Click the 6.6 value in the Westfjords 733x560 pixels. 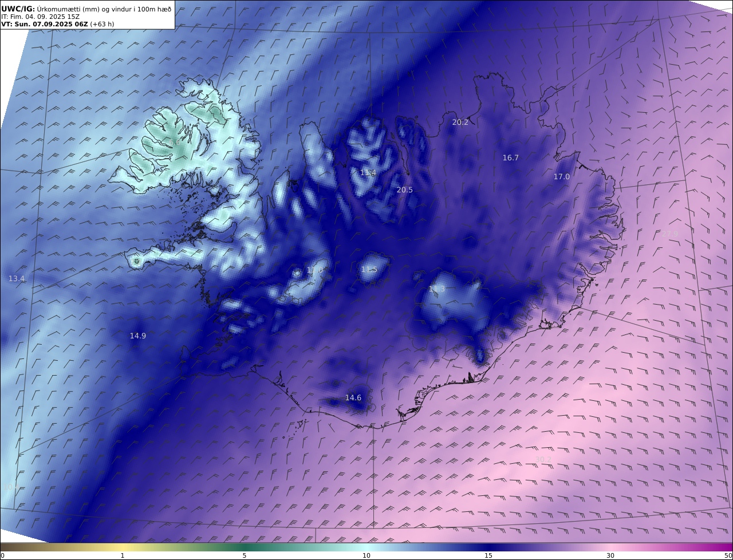pos(175,142)
